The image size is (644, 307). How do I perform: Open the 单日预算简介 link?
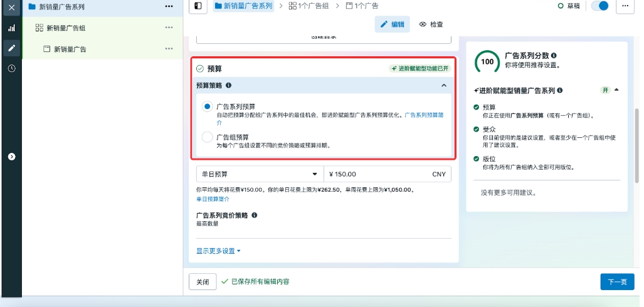(x=213, y=199)
